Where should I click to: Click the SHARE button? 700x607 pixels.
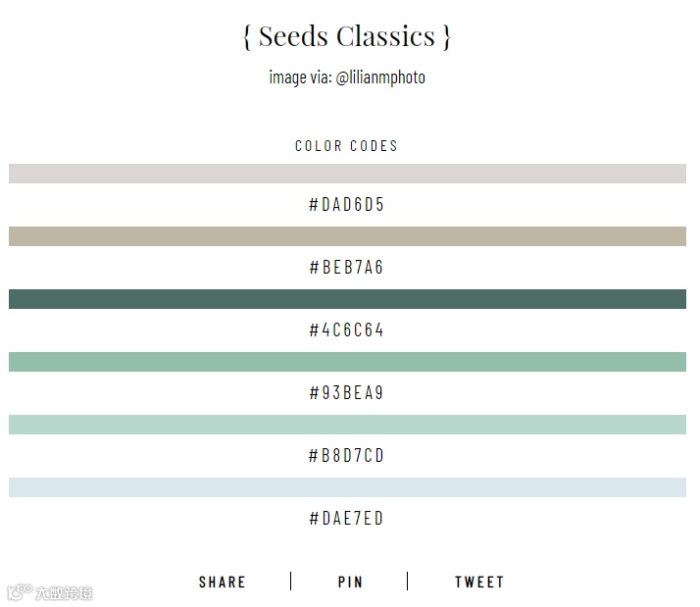pos(222,582)
